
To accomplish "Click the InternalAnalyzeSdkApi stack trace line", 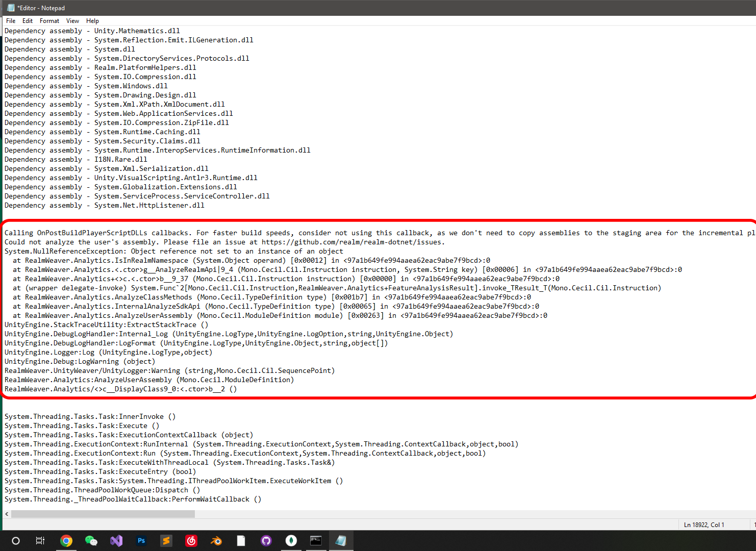I will (x=276, y=307).
